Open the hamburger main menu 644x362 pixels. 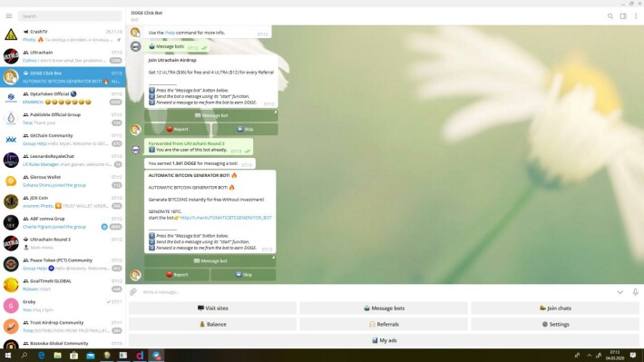[9, 16]
